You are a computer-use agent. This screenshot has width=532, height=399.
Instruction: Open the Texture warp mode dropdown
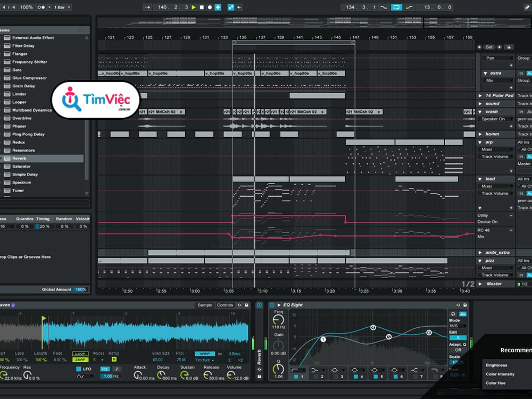[x=205, y=360]
